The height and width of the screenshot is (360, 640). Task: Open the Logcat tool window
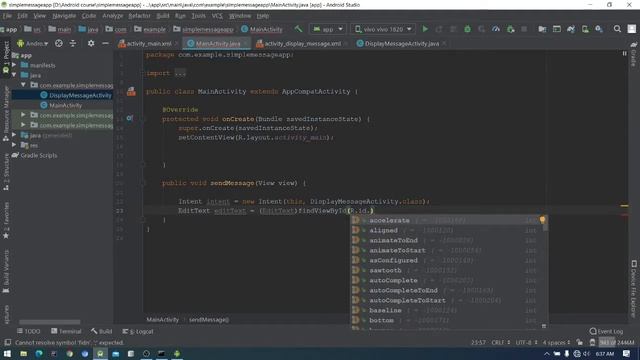tap(138, 331)
